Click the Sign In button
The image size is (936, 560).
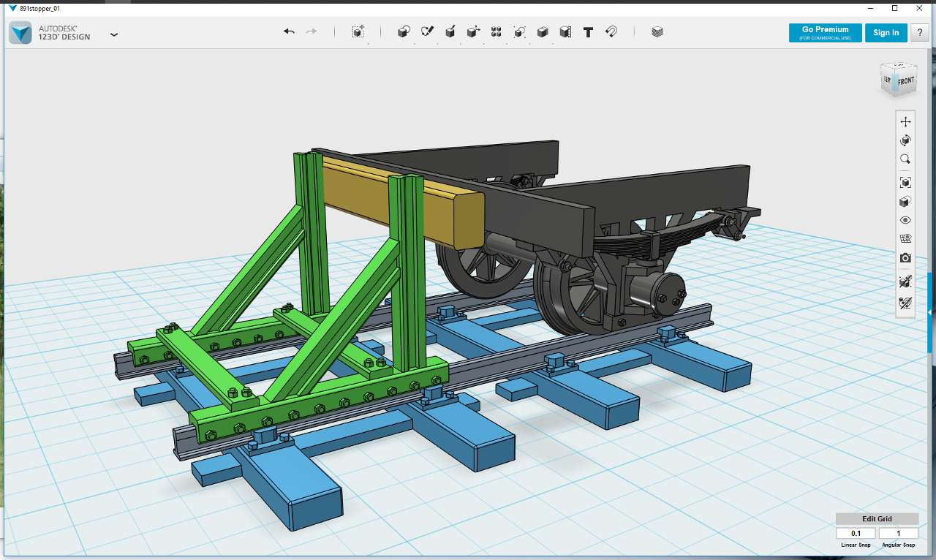pos(886,33)
